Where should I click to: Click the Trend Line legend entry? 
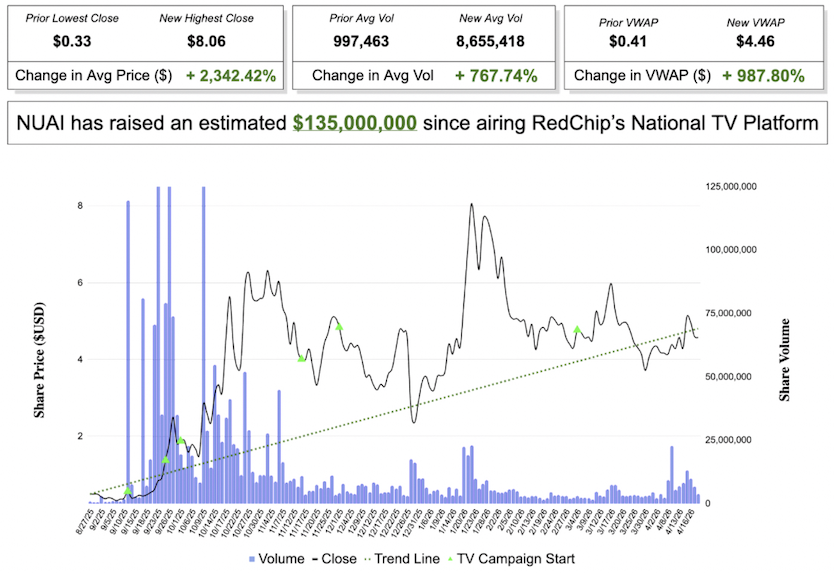pyautogui.click(x=402, y=559)
